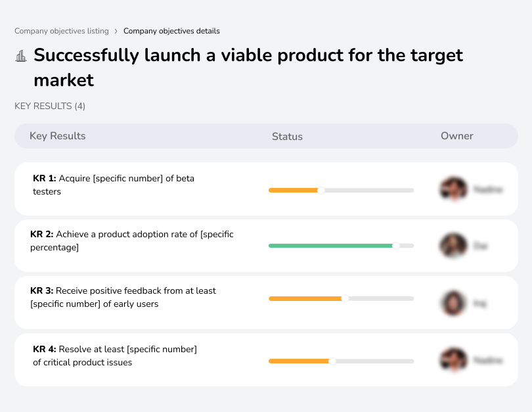Click the KEY RESULTS (4) section label

[49, 106]
